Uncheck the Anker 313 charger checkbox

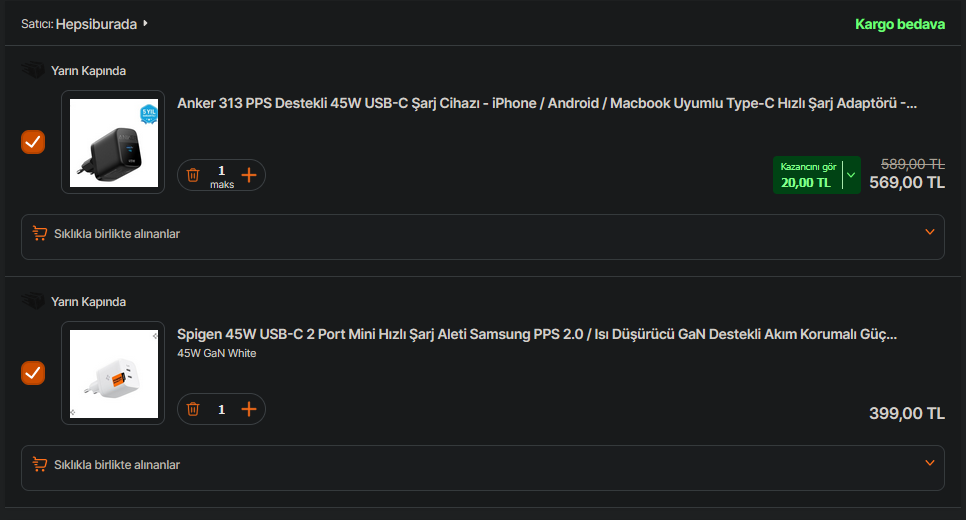(33, 142)
